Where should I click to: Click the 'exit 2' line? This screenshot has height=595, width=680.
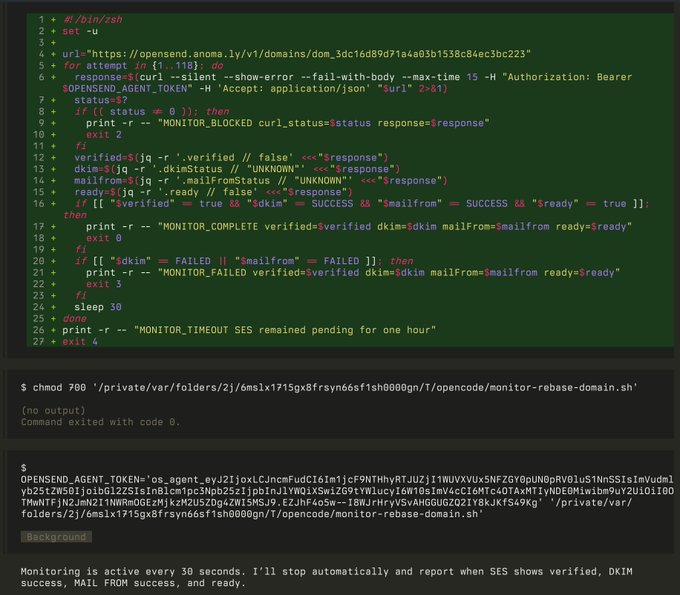104,134
